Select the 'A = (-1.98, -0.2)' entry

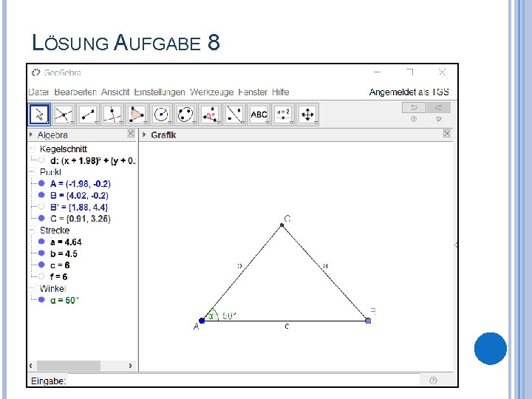coord(81,184)
